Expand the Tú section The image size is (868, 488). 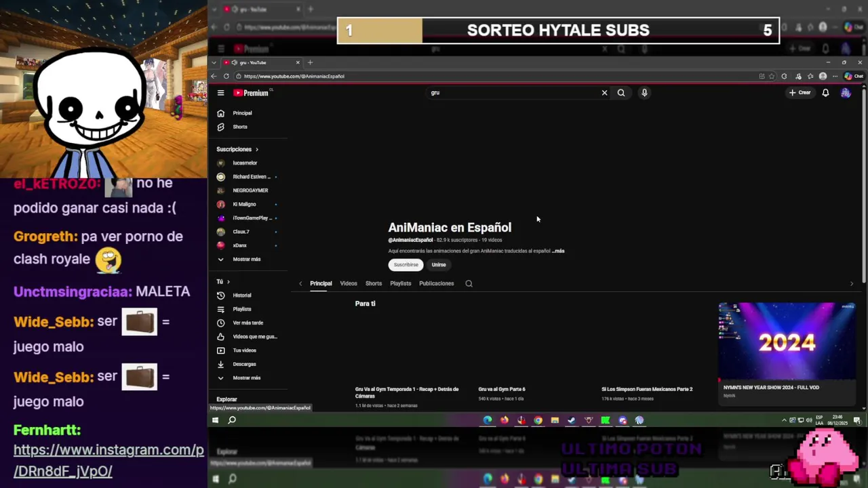[223, 281]
